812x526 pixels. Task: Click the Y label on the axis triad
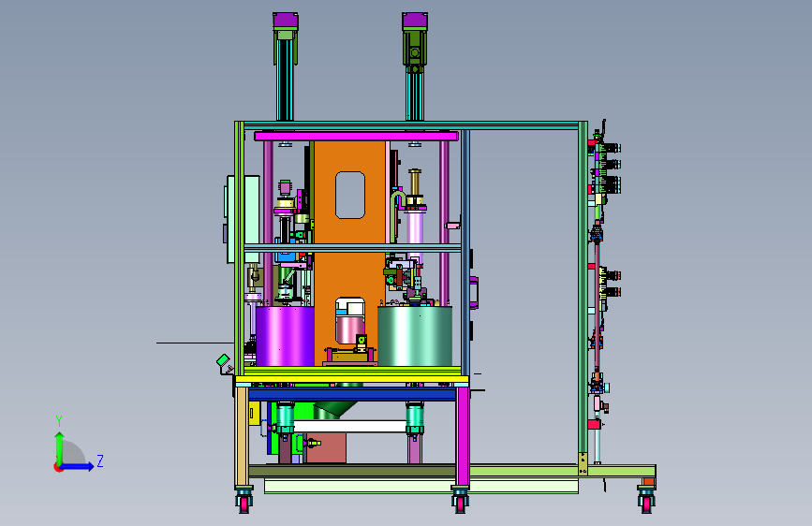point(59,421)
